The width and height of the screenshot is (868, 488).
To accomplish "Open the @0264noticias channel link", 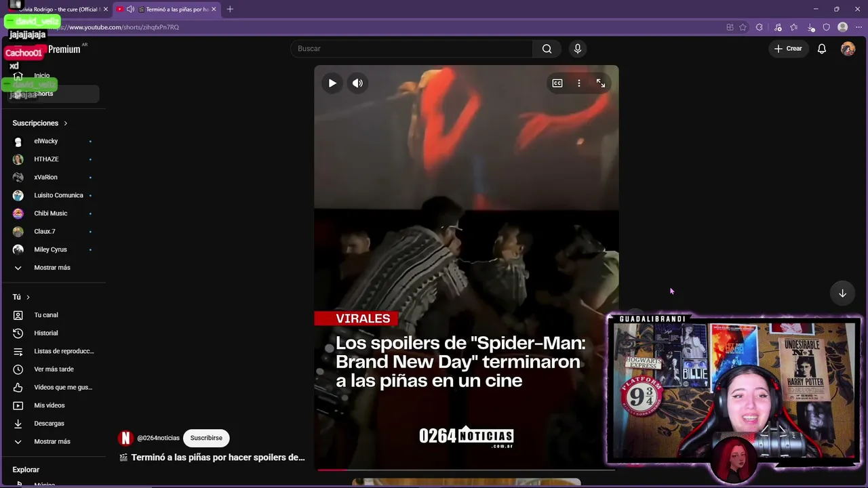I will 158,439.
